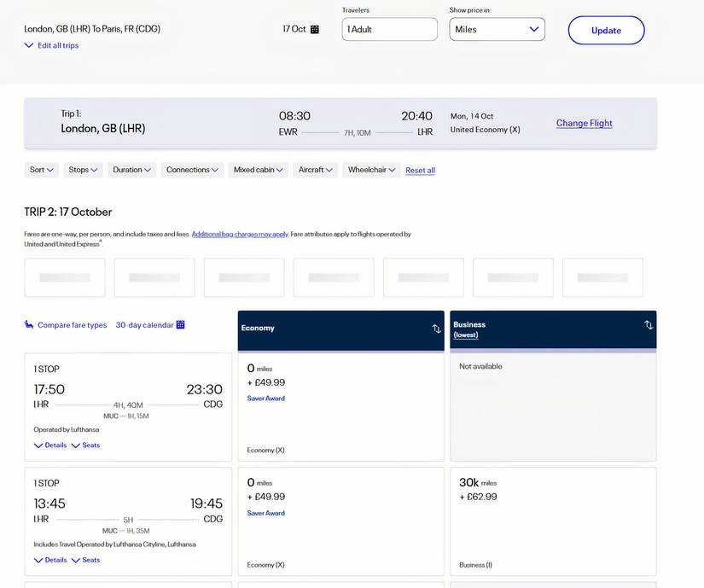
Task: Sort Business column using its sort arrows icon
Action: tap(648, 325)
